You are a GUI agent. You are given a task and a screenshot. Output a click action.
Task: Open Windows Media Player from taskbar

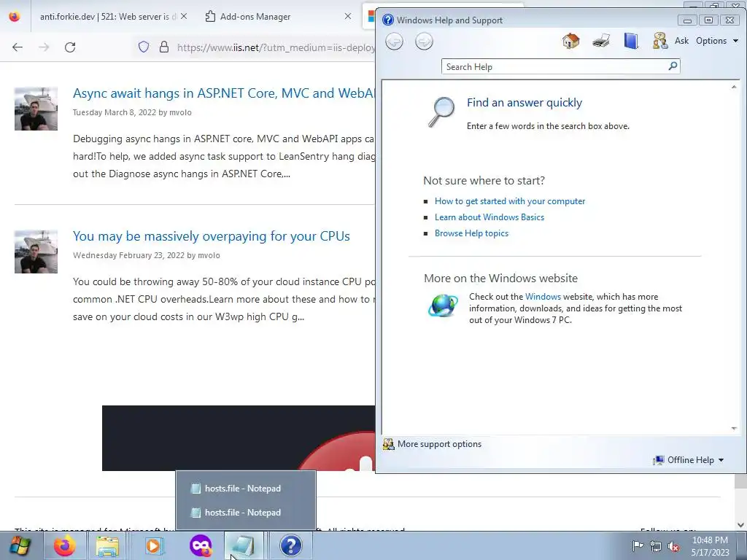[153, 545]
